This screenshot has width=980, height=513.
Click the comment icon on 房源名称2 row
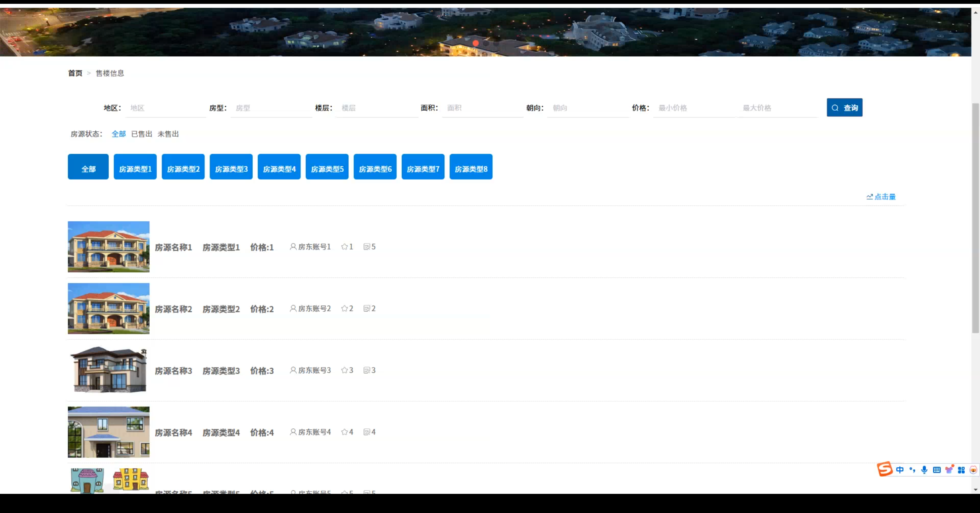click(366, 309)
